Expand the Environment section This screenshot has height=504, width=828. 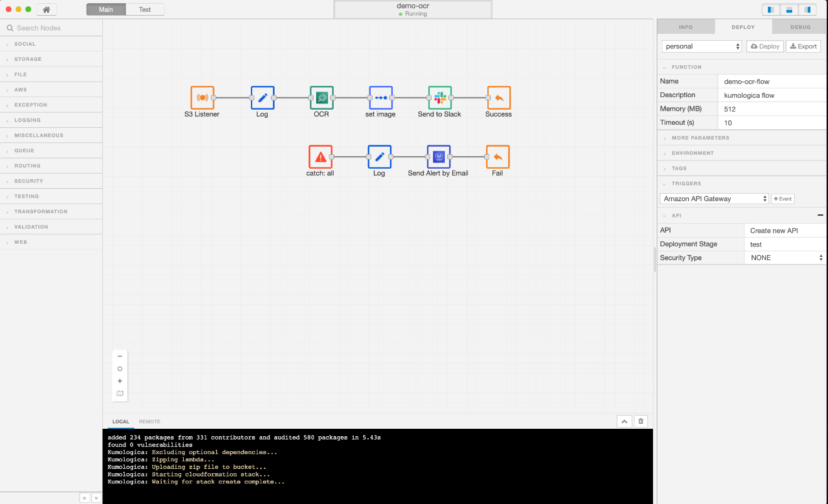click(x=741, y=153)
